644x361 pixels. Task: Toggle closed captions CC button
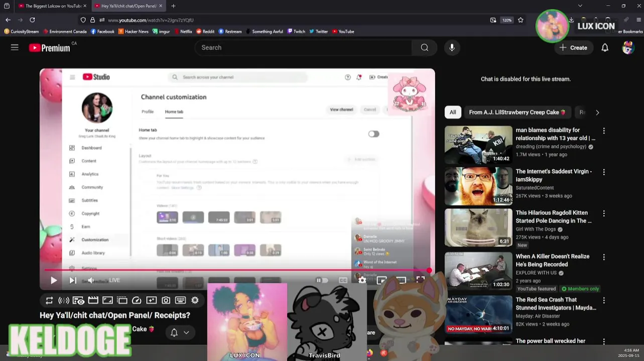click(x=343, y=280)
